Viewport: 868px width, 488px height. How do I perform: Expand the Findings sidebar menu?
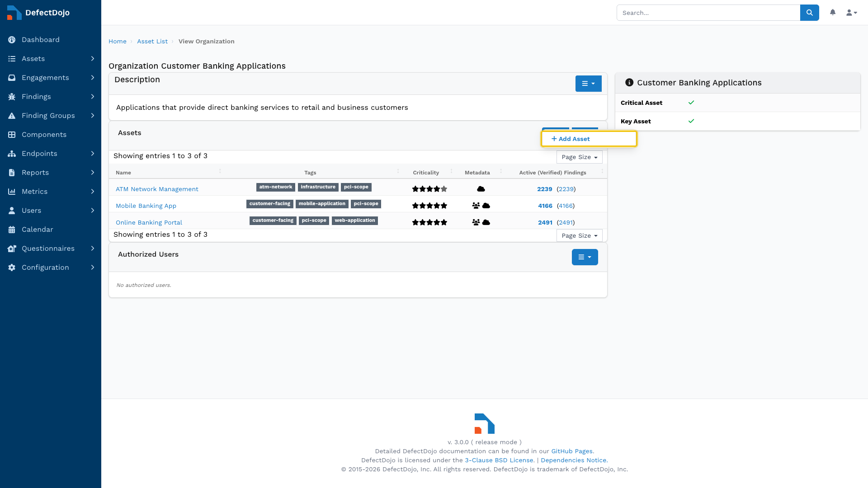pyautogui.click(x=51, y=97)
